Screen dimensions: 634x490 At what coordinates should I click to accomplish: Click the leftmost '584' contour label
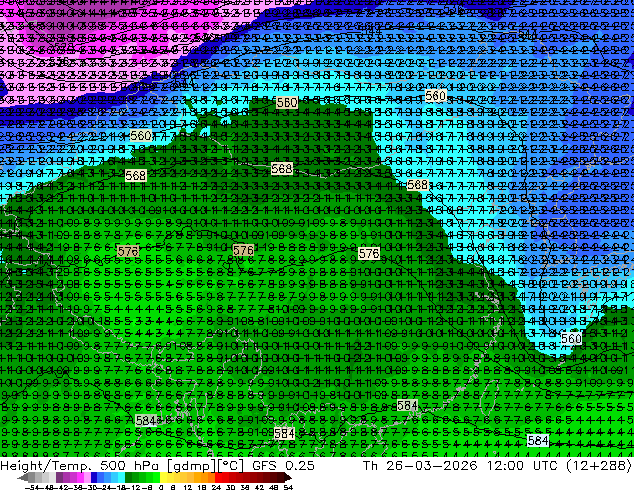(x=146, y=420)
